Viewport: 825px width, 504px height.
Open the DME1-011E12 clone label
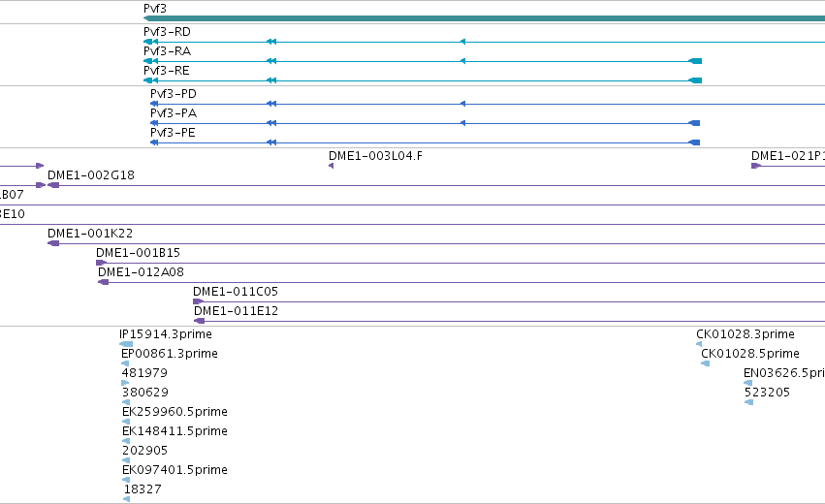pos(236,311)
